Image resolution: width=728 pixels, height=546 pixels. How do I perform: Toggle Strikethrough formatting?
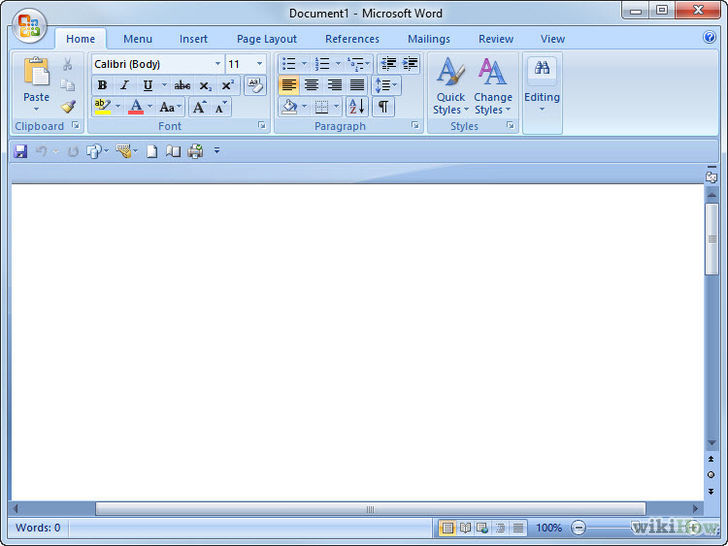pyautogui.click(x=182, y=85)
